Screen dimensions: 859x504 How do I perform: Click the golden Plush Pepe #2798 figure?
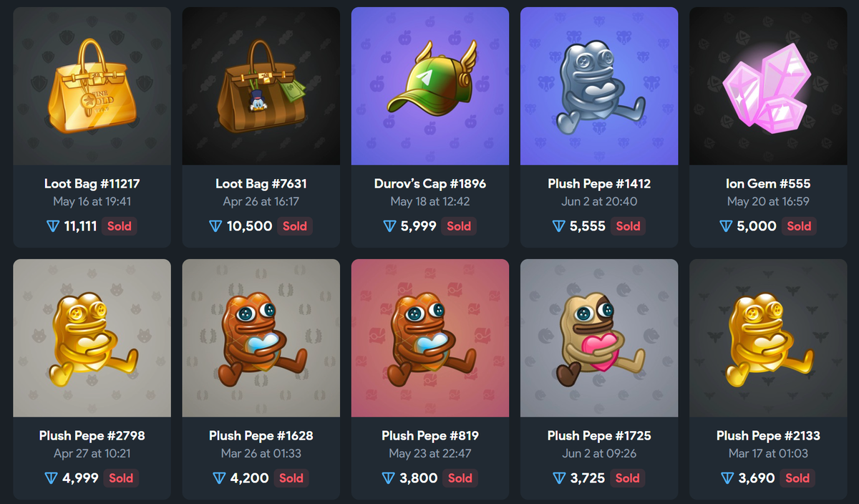click(x=92, y=338)
